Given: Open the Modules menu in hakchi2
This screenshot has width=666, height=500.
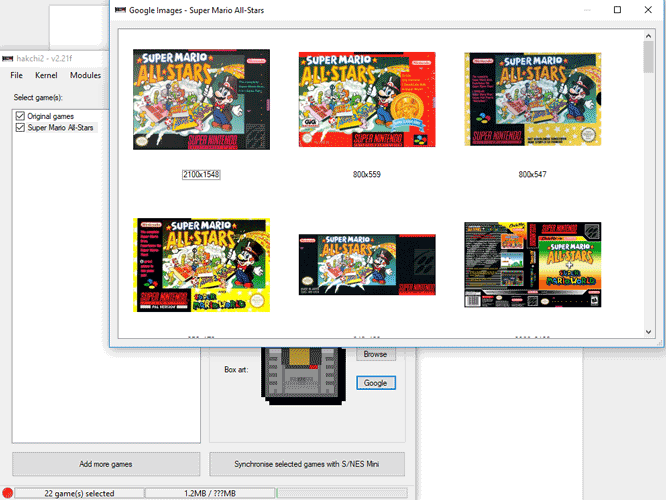Looking at the screenshot, I should [85, 75].
